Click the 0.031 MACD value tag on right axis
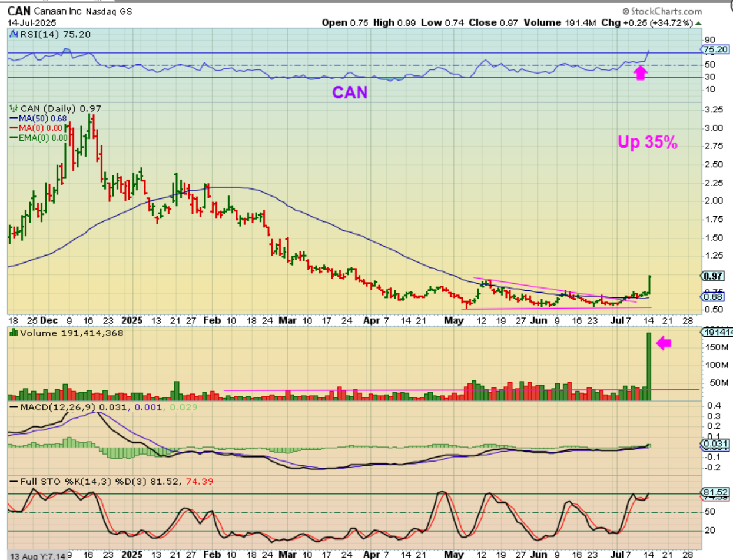This screenshot has height=560, width=733. click(x=715, y=443)
